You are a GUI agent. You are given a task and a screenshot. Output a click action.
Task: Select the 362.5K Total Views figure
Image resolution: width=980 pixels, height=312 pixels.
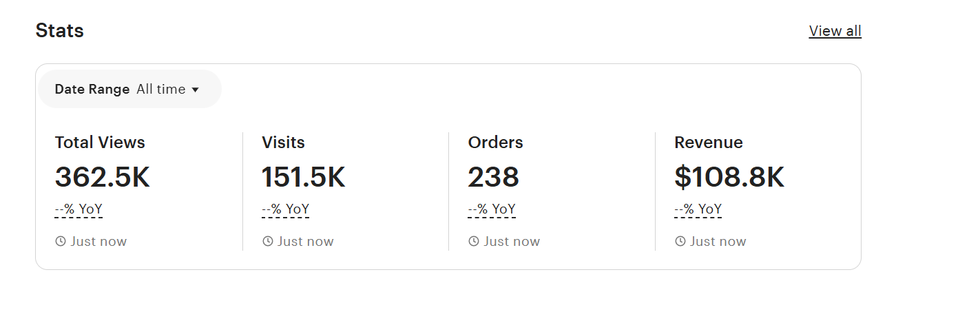coord(102,178)
